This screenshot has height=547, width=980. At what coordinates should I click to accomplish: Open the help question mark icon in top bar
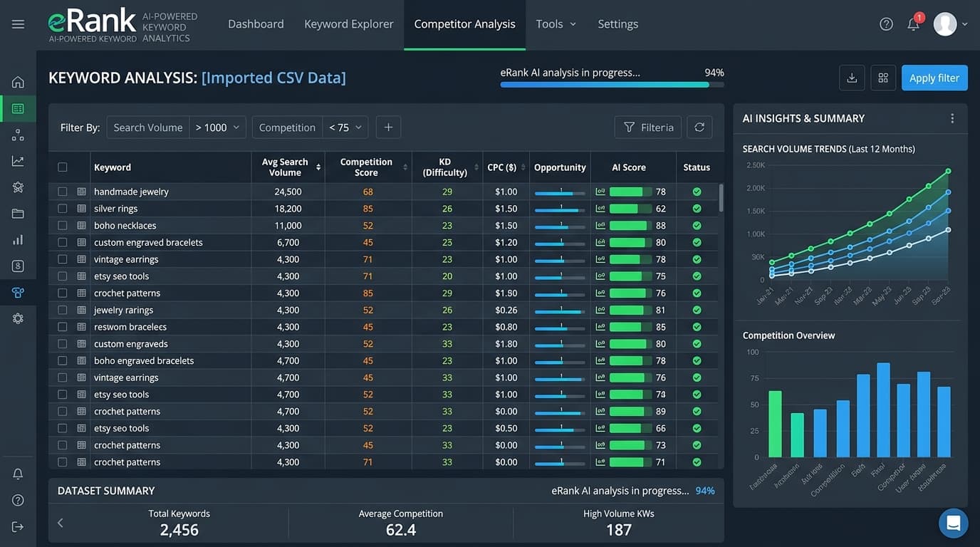886,24
